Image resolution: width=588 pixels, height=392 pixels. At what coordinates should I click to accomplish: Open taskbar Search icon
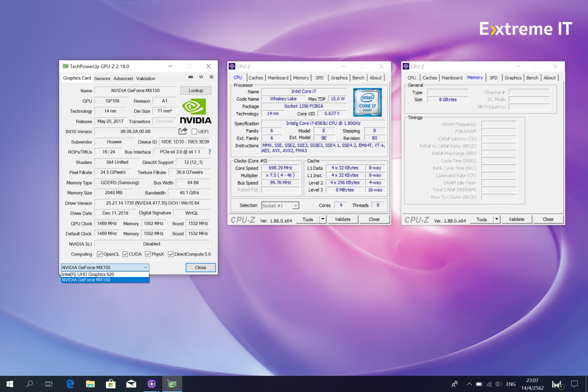coord(29,384)
